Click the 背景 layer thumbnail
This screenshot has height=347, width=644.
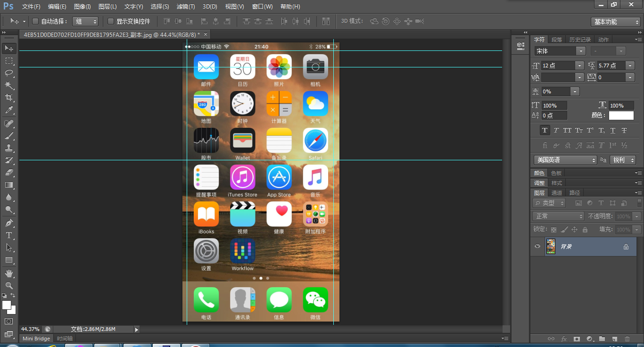[x=551, y=247]
